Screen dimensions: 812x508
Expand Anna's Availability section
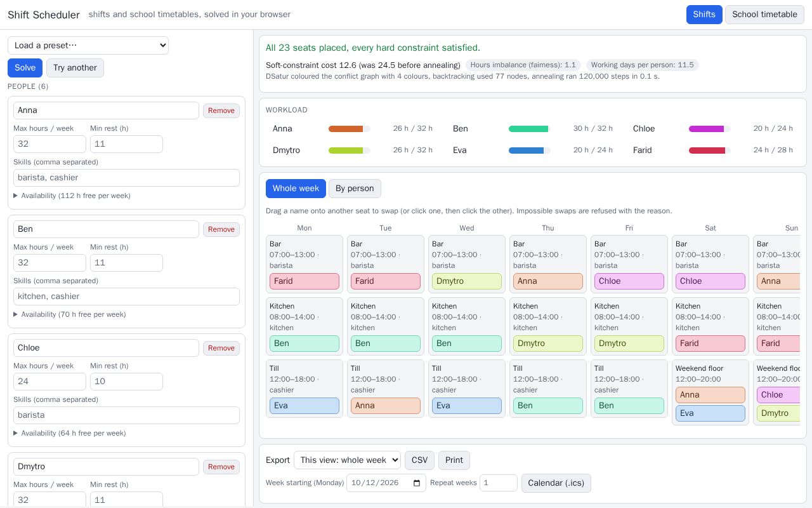point(72,196)
